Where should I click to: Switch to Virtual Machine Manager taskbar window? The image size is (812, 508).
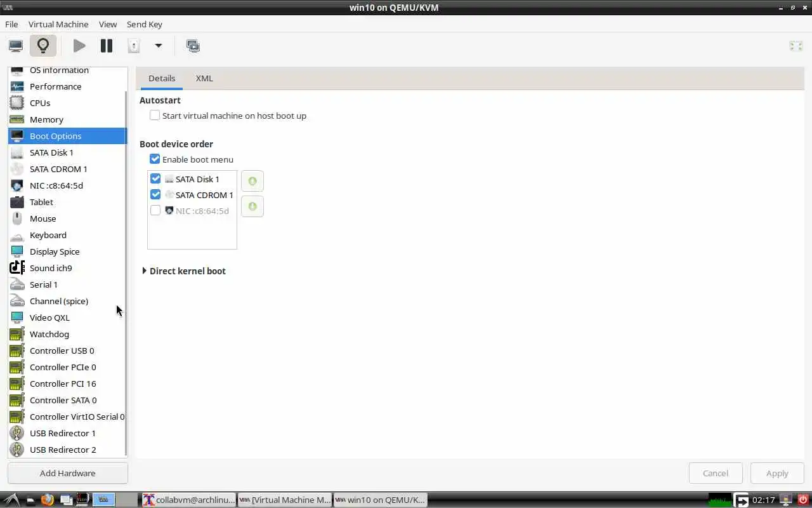click(x=285, y=500)
